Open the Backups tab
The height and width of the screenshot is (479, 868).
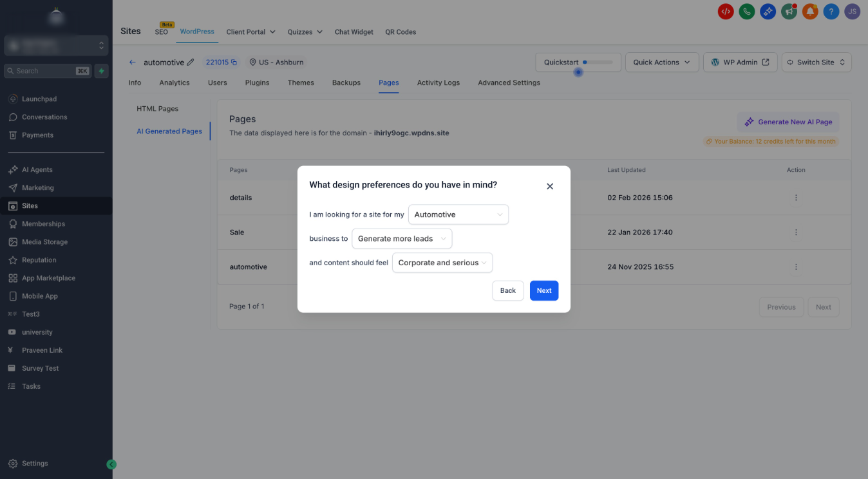pyautogui.click(x=346, y=82)
